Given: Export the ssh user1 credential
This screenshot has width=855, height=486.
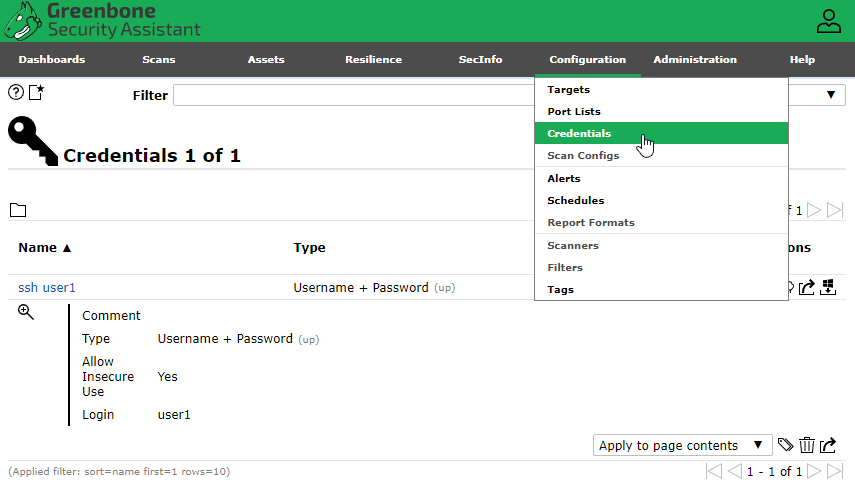Looking at the screenshot, I should point(806,287).
